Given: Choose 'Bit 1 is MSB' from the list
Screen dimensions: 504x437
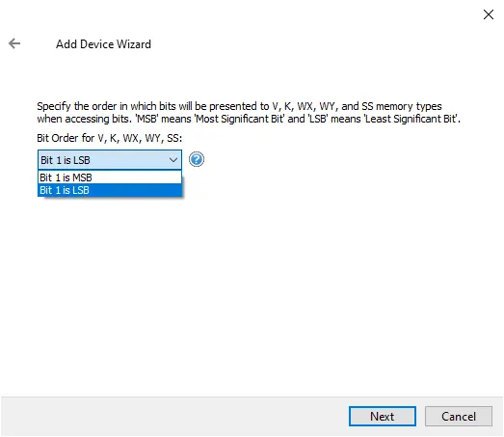Looking at the screenshot, I should coord(110,178).
